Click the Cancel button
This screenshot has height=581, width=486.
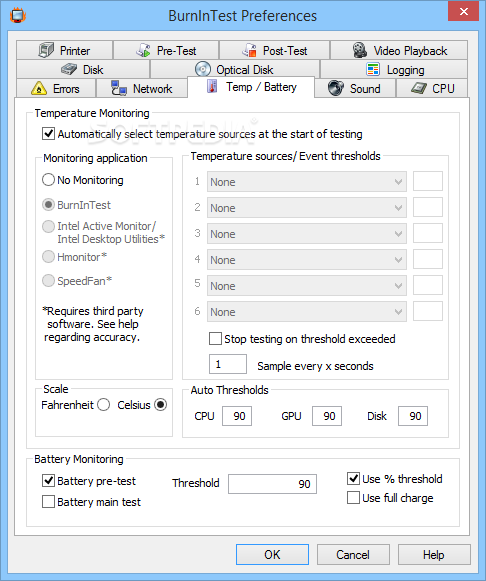pos(353,554)
